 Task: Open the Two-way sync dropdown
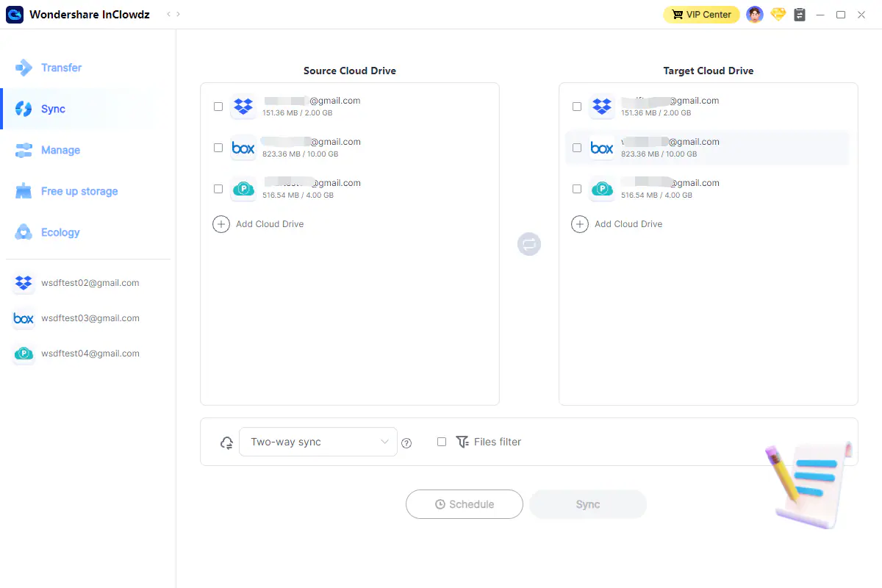pyautogui.click(x=318, y=442)
